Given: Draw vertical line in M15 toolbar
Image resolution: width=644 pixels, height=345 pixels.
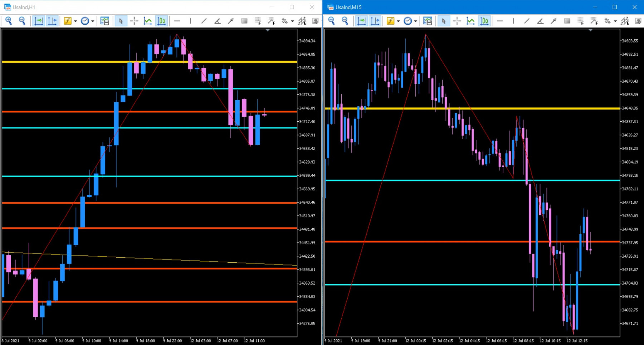Looking at the screenshot, I should [x=513, y=21].
